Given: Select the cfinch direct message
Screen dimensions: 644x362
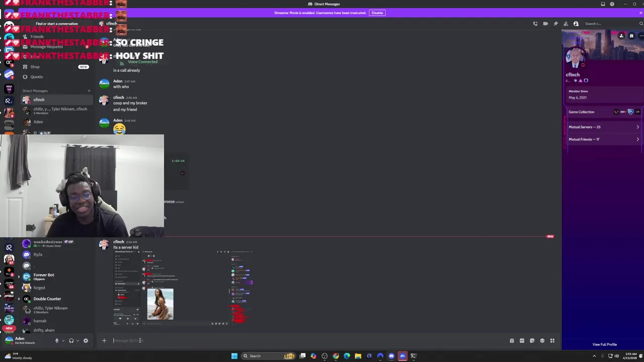Looking at the screenshot, I should [56, 100].
